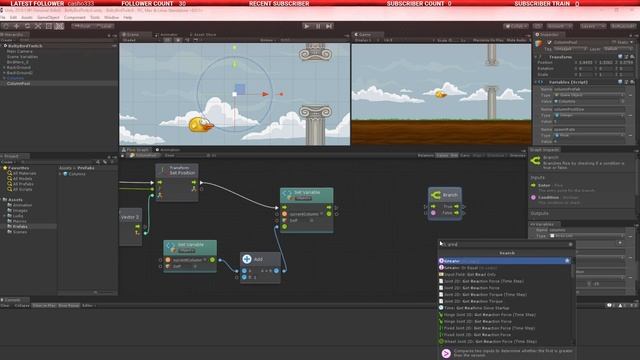Favorite the Greater entry with star
The image size is (640, 360).
[x=567, y=260]
